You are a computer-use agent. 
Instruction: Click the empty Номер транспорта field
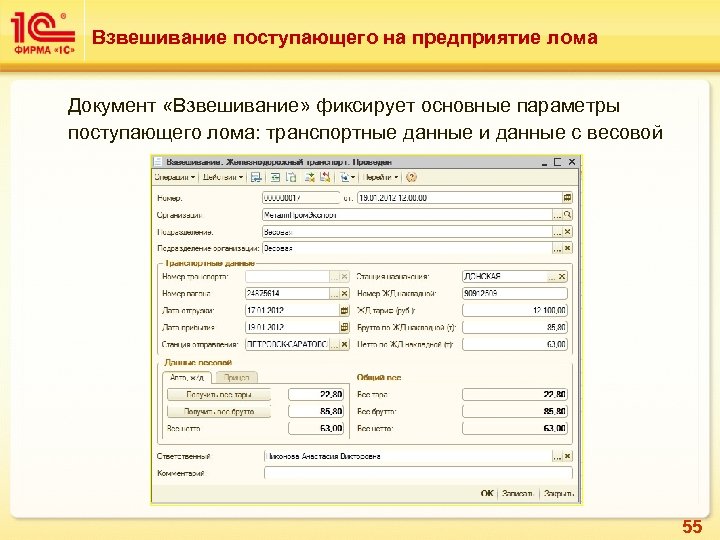(x=287, y=276)
